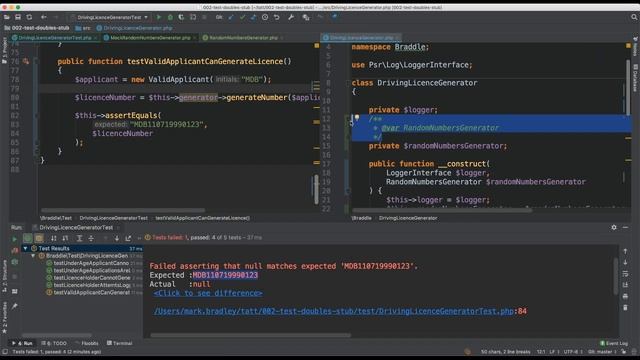Save all files using the disk icon
This screenshot has height=360, width=640.
(x=18, y=17)
